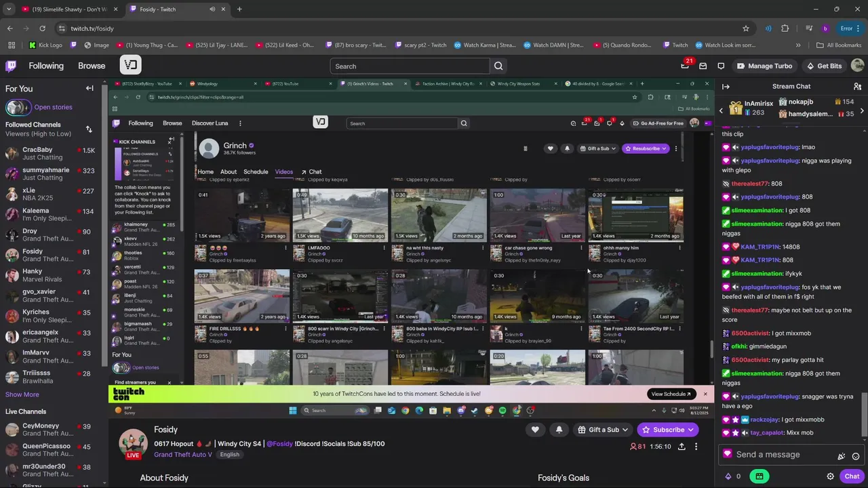Show next chat leaderboard with right arrow

coord(862,110)
